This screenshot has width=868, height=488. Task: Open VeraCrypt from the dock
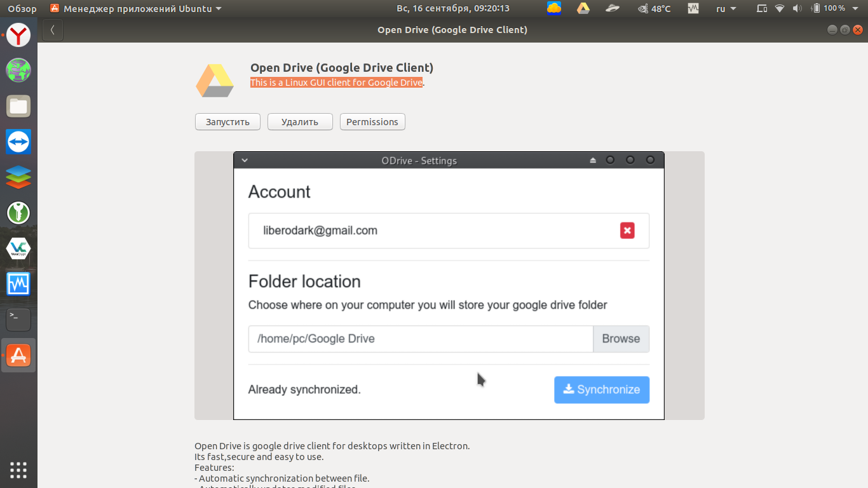click(x=18, y=248)
